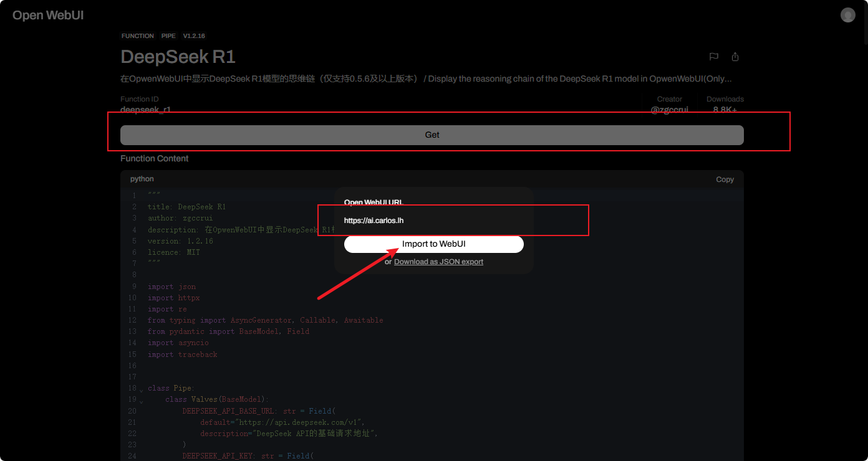Viewport: 868px width, 461px height.
Task: Open creator @zgccrui profile
Action: coord(670,110)
